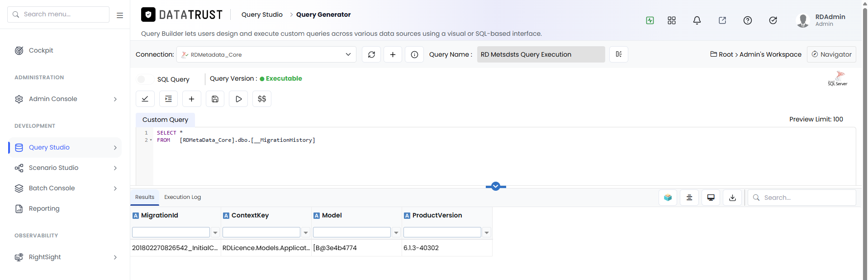Screen dimensions: 868x280
Task: Click the Preview Limit: 100 label
Action: click(x=816, y=119)
